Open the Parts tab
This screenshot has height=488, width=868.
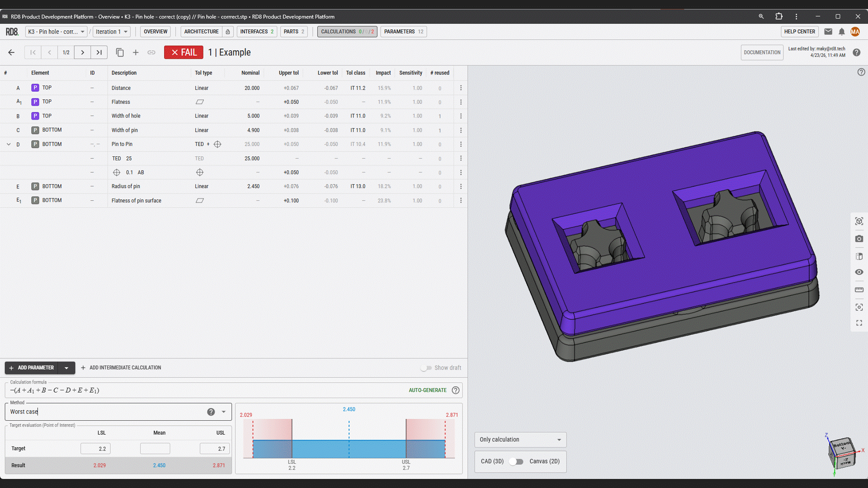click(x=294, y=32)
